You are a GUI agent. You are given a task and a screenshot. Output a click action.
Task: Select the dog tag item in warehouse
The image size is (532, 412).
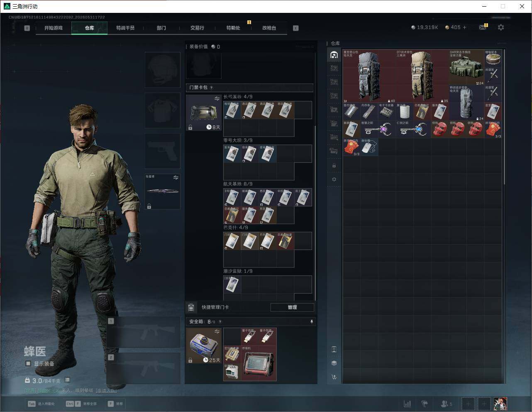[369, 147]
